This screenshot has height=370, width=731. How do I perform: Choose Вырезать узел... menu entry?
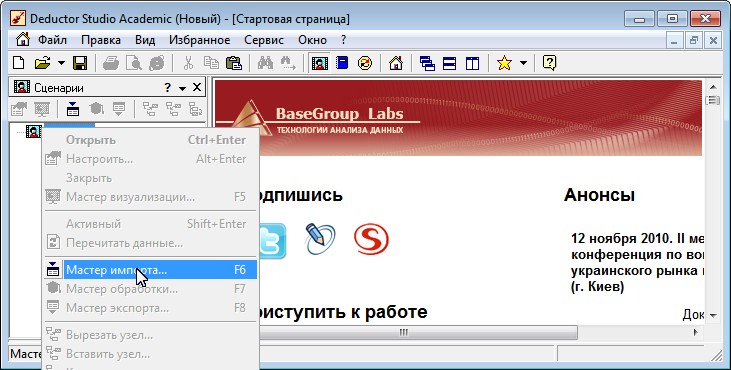pos(151,335)
